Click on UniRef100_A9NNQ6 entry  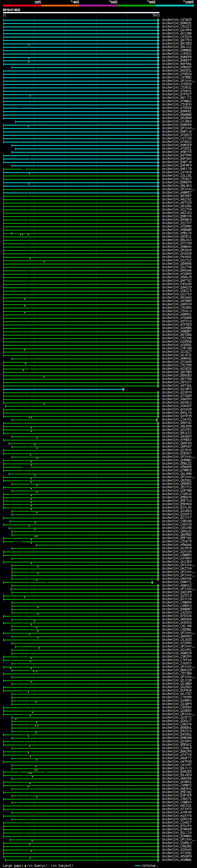tap(177, 50)
